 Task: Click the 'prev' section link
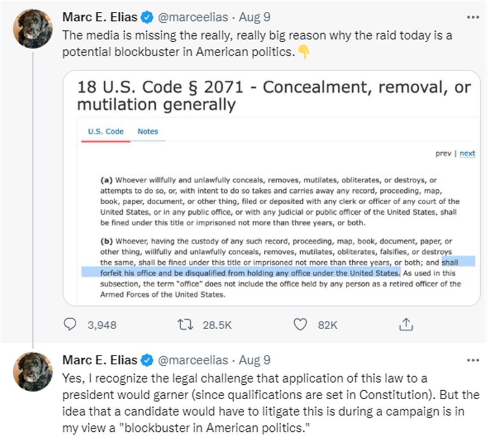click(443, 153)
